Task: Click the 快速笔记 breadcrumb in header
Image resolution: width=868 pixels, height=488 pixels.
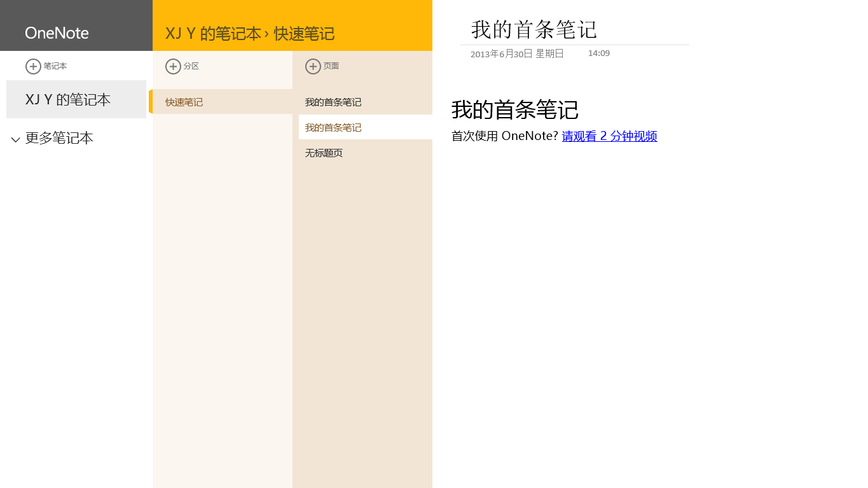Action: (x=304, y=34)
